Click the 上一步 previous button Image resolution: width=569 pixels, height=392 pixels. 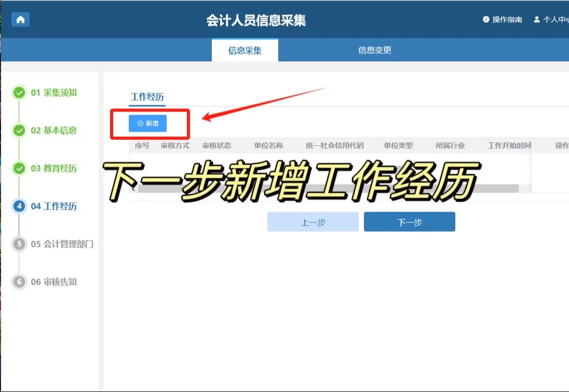click(x=313, y=222)
